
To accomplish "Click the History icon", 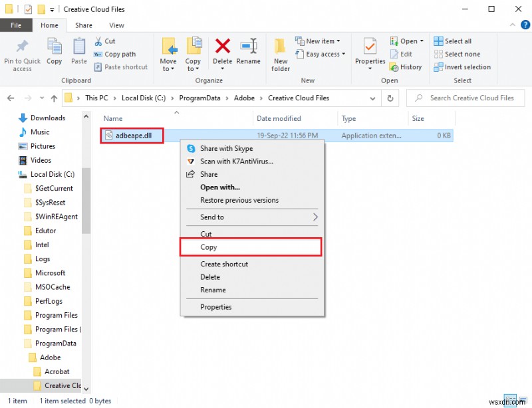I will coord(407,66).
